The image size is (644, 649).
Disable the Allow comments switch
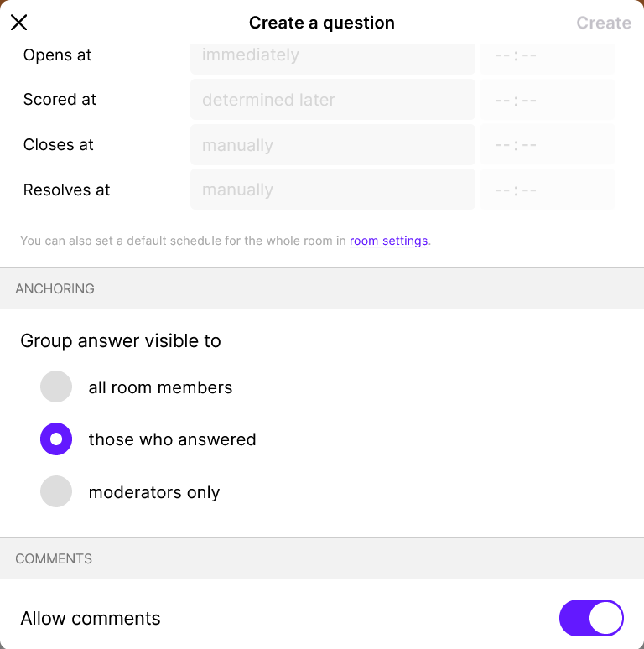pyautogui.click(x=591, y=619)
